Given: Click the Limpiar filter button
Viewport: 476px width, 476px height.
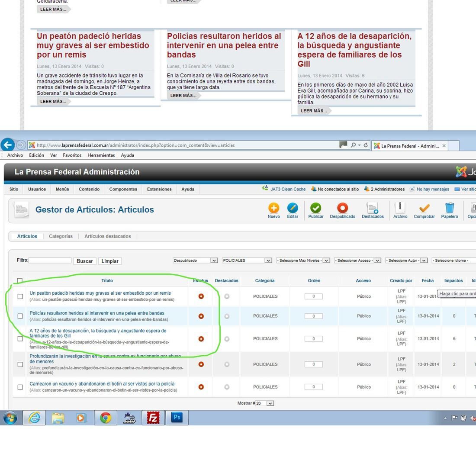Looking at the screenshot, I should (110, 261).
